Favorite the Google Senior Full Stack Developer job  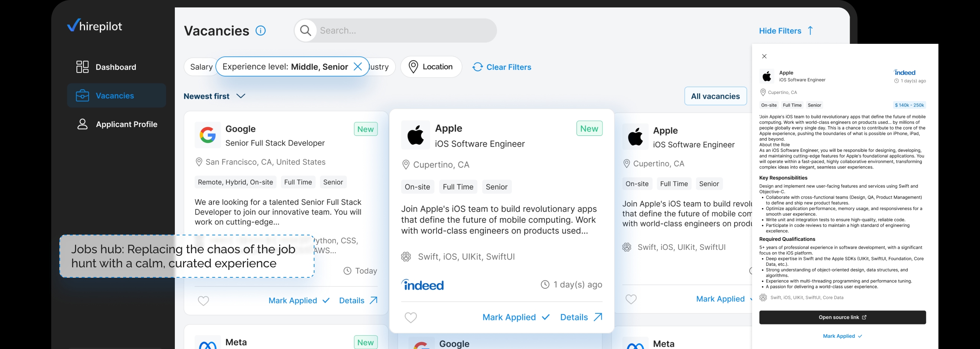coord(203,301)
